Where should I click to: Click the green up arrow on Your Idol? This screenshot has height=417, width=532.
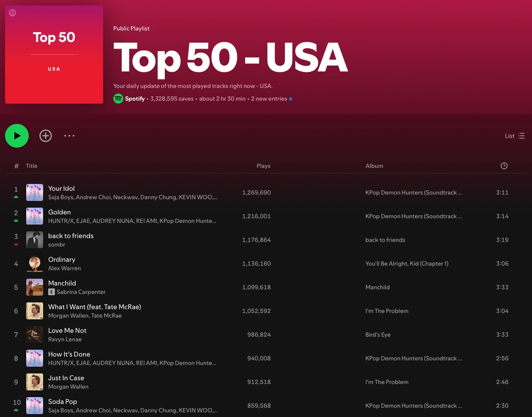[16, 197]
